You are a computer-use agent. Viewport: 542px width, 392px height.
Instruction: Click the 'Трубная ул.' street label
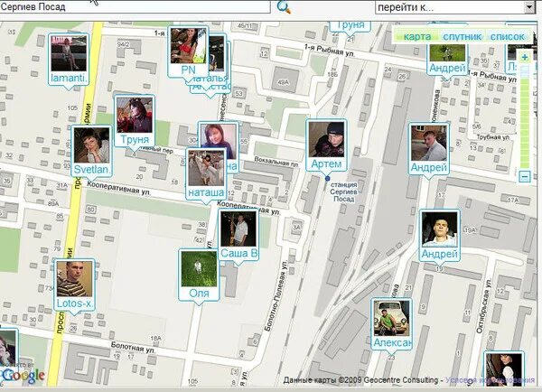coord(493,137)
